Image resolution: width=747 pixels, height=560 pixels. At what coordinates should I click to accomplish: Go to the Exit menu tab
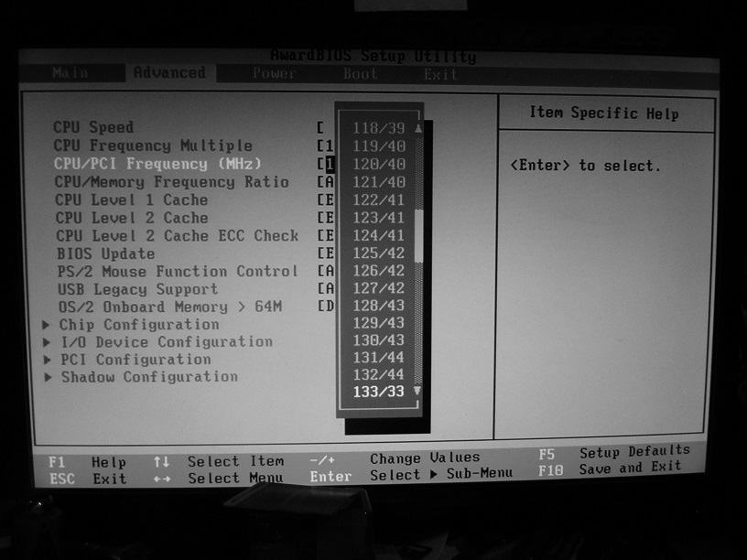point(440,74)
